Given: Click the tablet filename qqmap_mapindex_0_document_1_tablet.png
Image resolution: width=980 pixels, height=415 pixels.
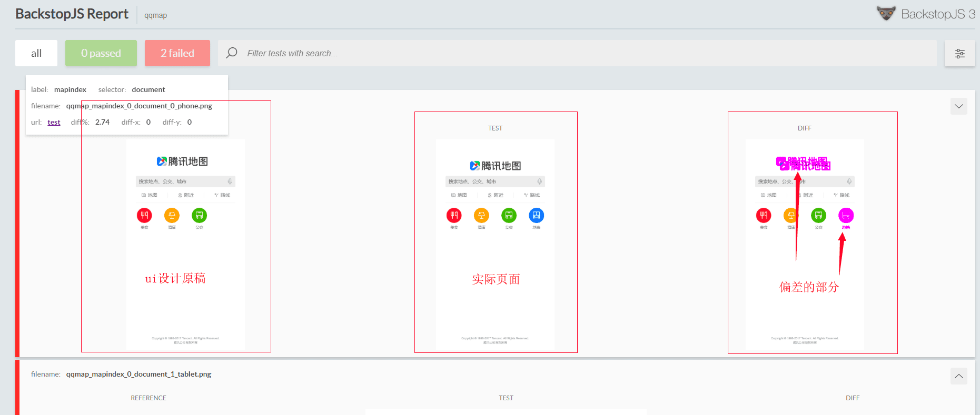Looking at the screenshot, I should pos(138,374).
